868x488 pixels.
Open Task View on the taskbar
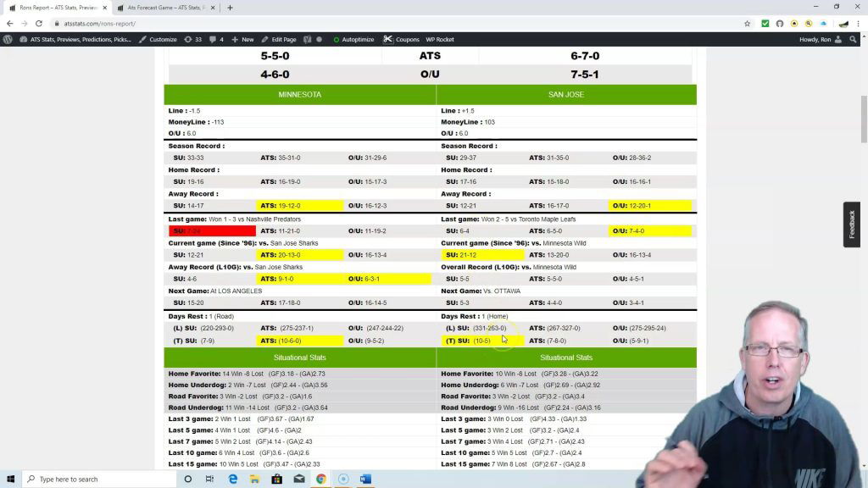point(209,480)
